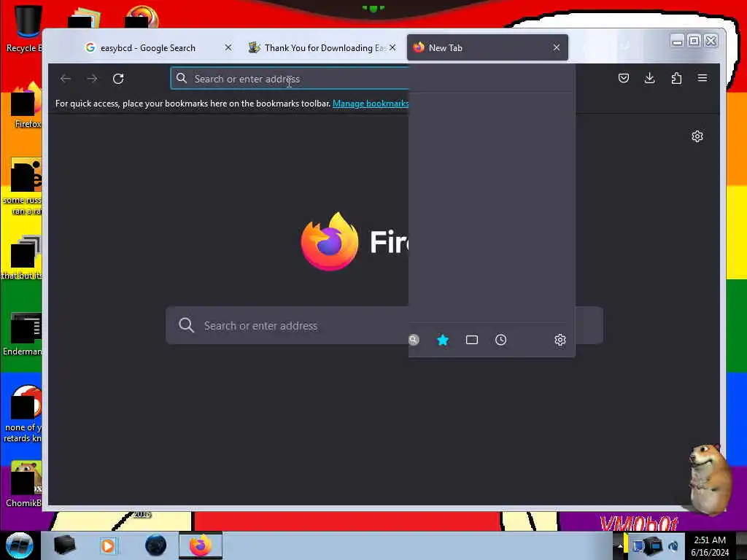Select the Enderman desktop icon
Viewport: 747px width, 560px height.
click(23, 334)
